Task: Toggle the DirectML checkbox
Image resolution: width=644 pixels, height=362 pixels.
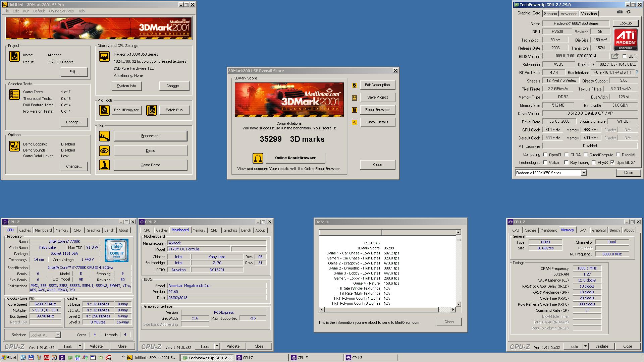Action: click(618, 155)
